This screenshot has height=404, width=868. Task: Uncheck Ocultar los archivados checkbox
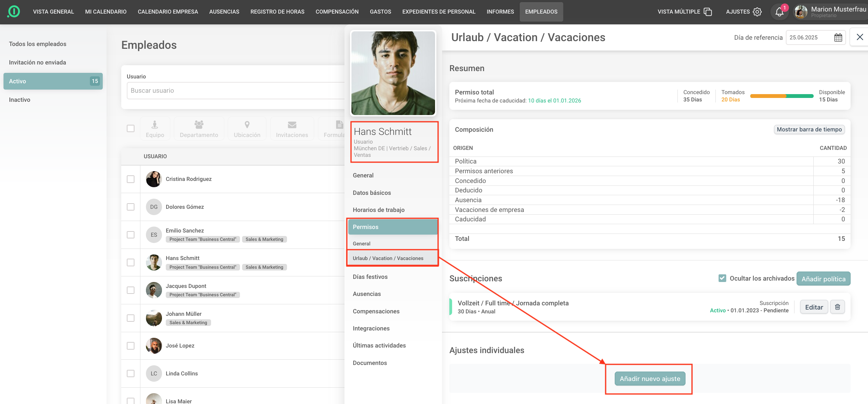[722, 278]
